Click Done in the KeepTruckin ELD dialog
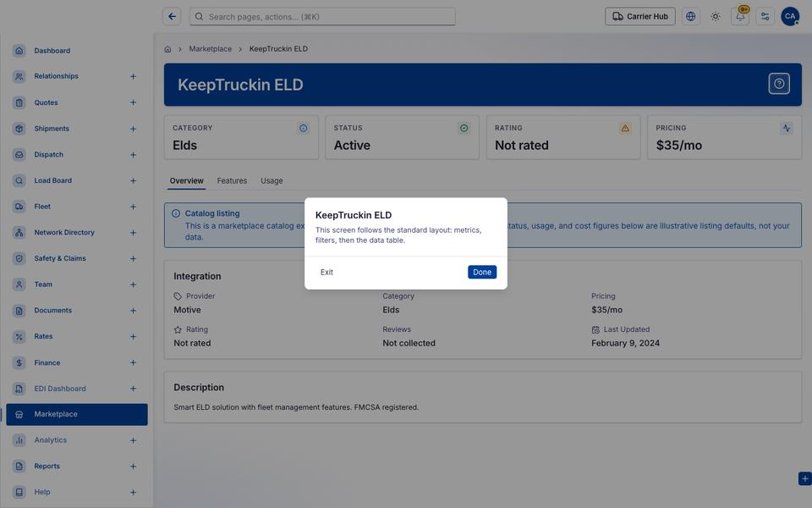This screenshot has width=812, height=508. (482, 272)
